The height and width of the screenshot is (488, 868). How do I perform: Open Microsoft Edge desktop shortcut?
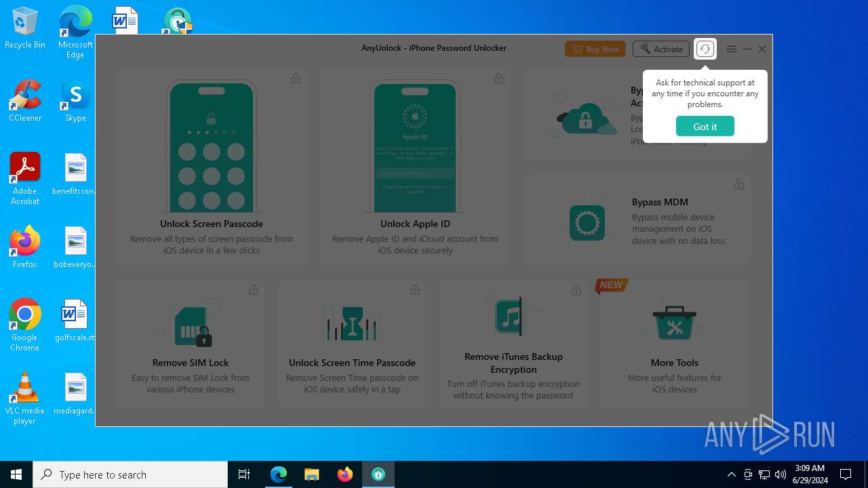75,33
